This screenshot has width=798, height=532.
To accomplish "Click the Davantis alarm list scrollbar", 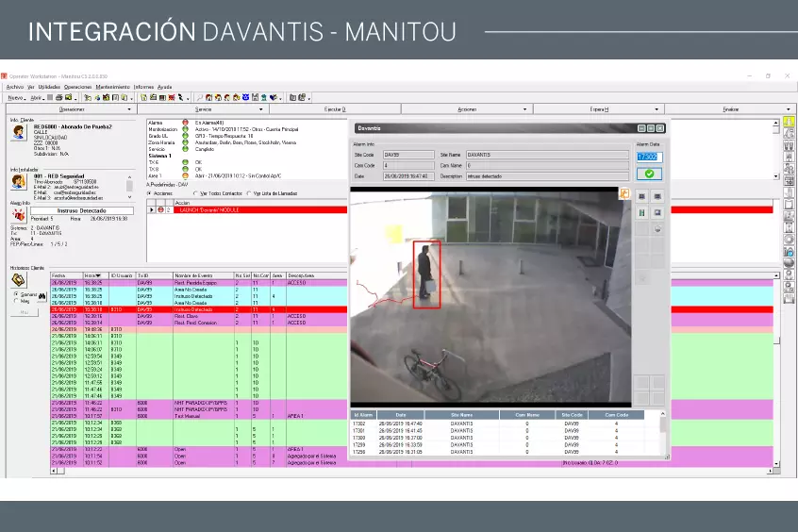I will point(662,432).
